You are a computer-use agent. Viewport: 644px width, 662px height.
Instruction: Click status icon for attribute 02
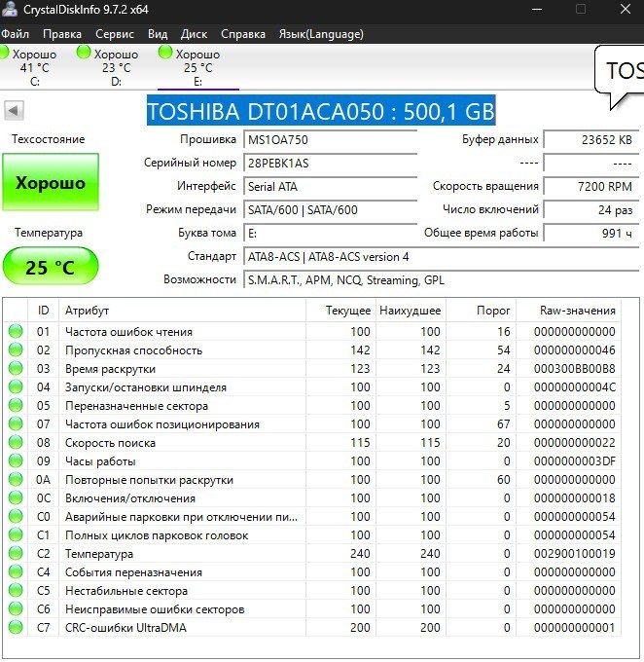point(16,350)
